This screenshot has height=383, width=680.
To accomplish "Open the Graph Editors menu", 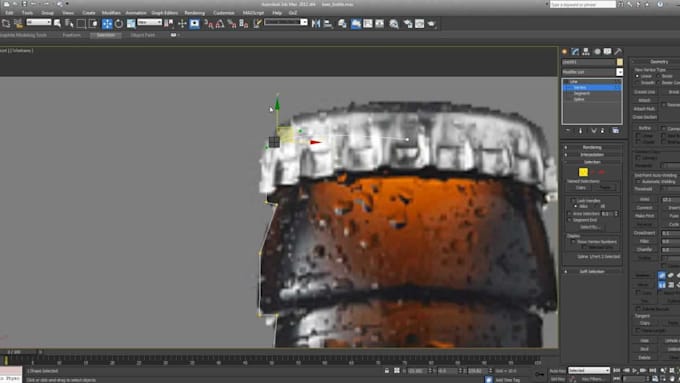I will (165, 13).
